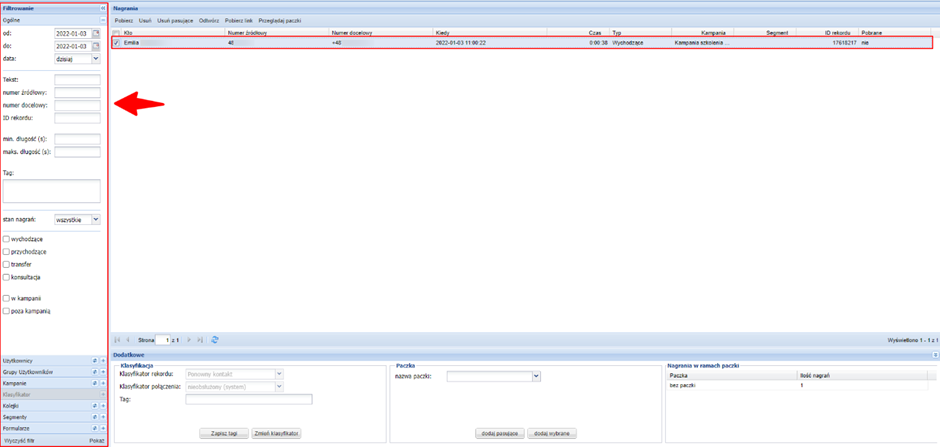Expand Segmenty section with plus icon

tap(103, 418)
